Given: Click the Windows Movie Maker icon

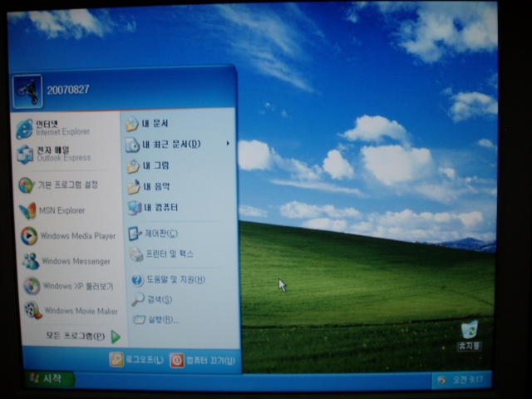Looking at the screenshot, I should point(33,310).
